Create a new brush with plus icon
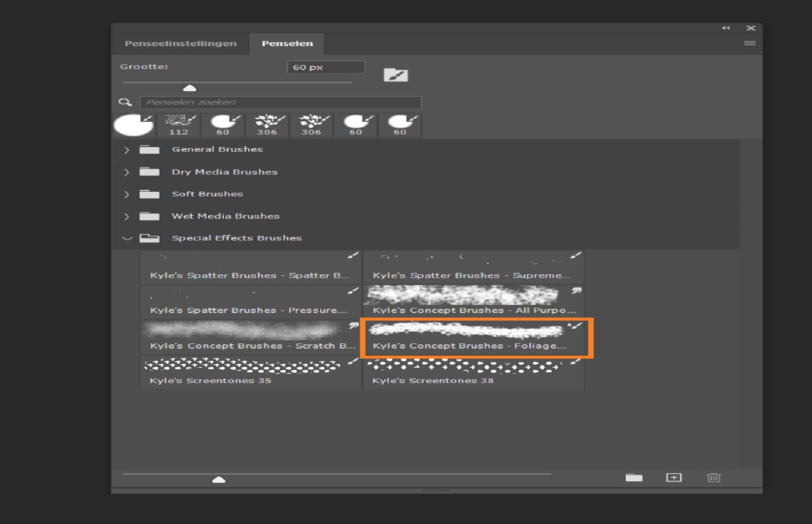Screen dimensions: 812x524 pos(674,478)
